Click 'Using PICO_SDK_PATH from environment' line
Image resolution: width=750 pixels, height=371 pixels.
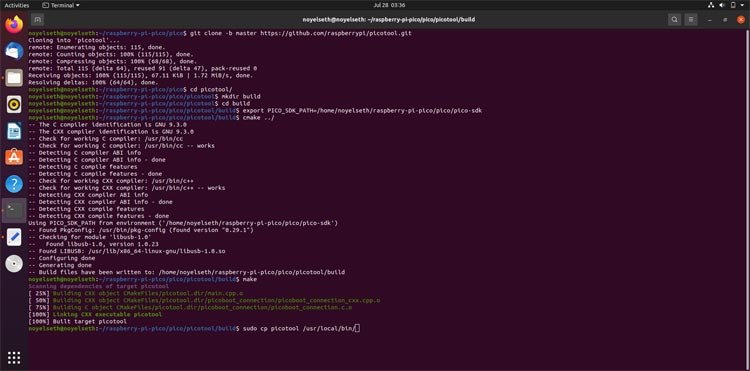[183, 223]
